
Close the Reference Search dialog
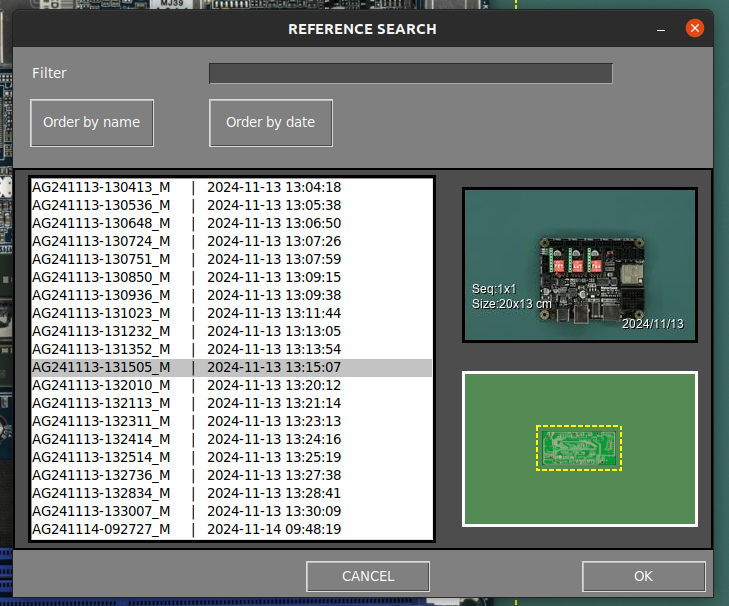(695, 29)
